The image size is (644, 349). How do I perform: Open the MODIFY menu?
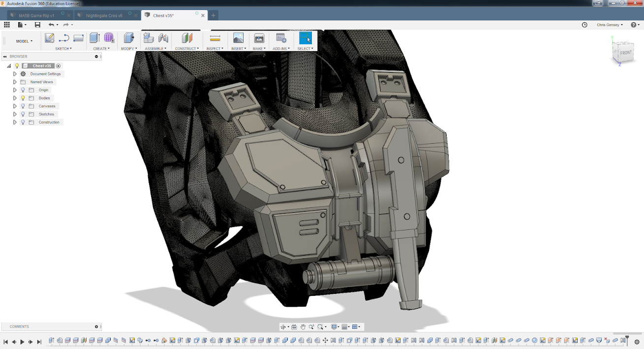coord(129,49)
